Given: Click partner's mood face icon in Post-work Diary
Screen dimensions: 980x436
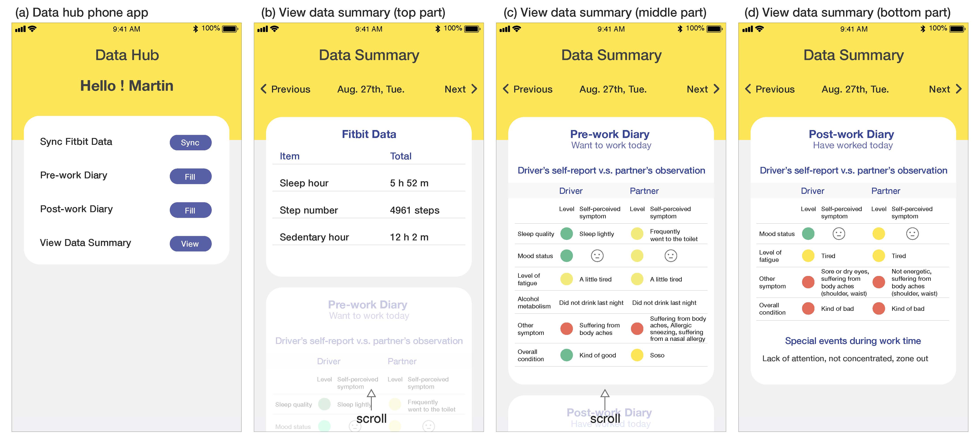Looking at the screenshot, I should [x=912, y=234].
